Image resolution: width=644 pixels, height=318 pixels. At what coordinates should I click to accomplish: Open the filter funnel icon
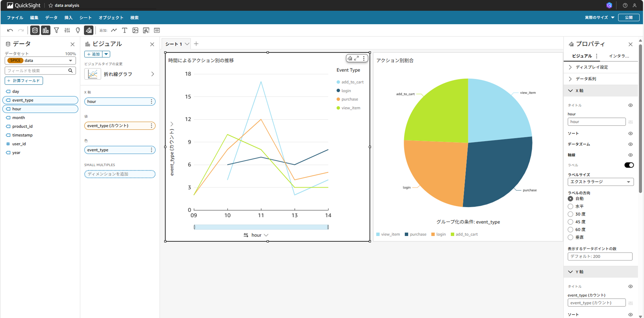pos(56,30)
